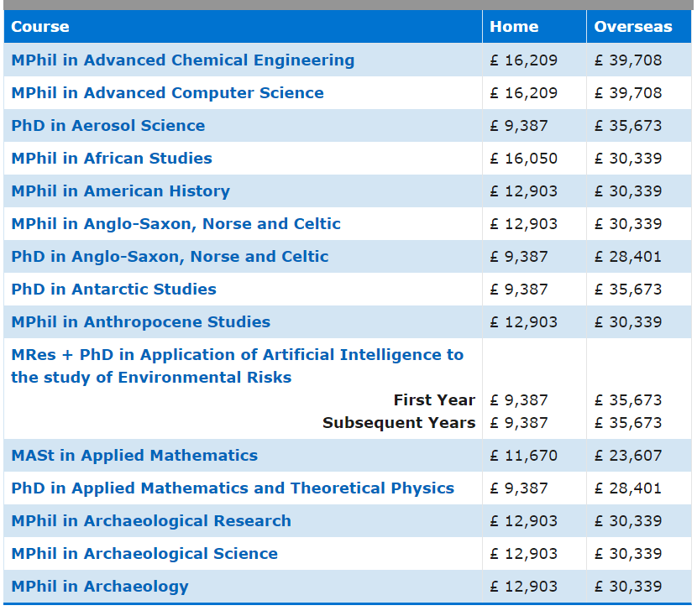697x616 pixels.
Task: Click MPhil in Archaeology link
Action: point(100,587)
